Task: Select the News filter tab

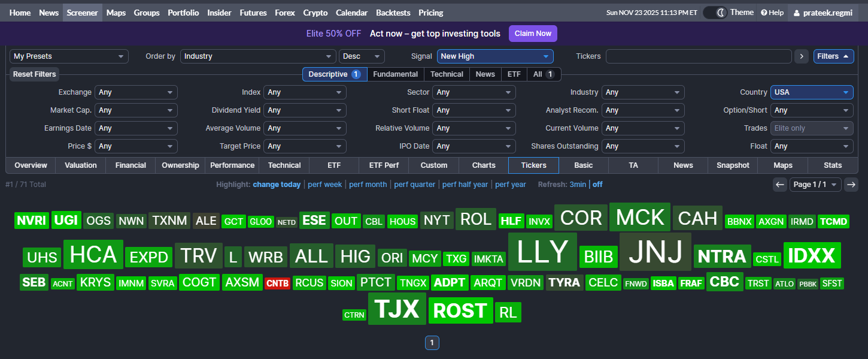Action: point(485,74)
